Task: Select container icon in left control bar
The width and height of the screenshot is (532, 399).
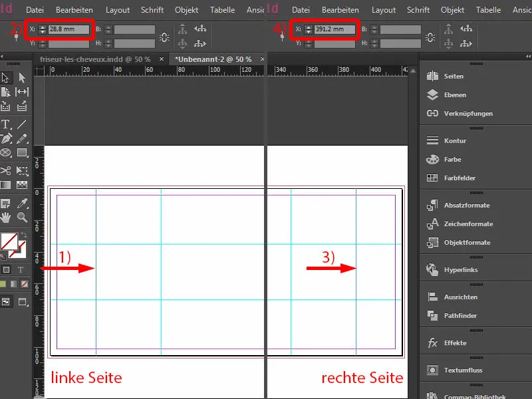Action: pyautogui.click(x=182, y=29)
